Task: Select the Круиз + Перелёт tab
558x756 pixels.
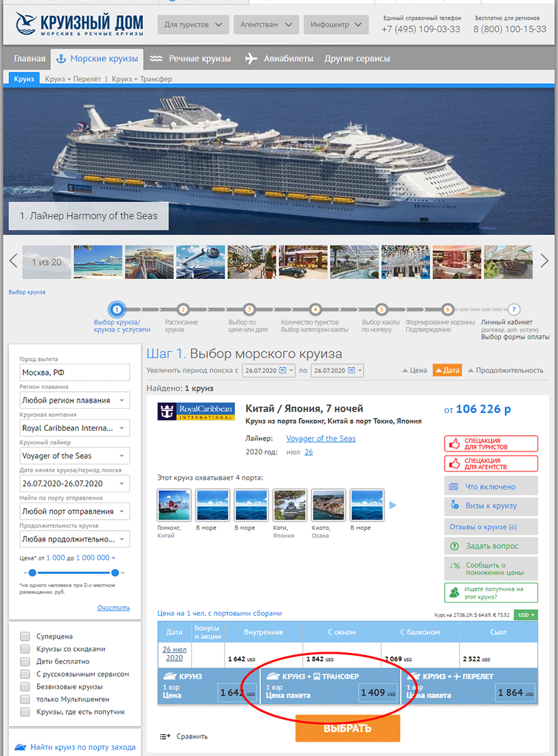Action: pos(73,78)
